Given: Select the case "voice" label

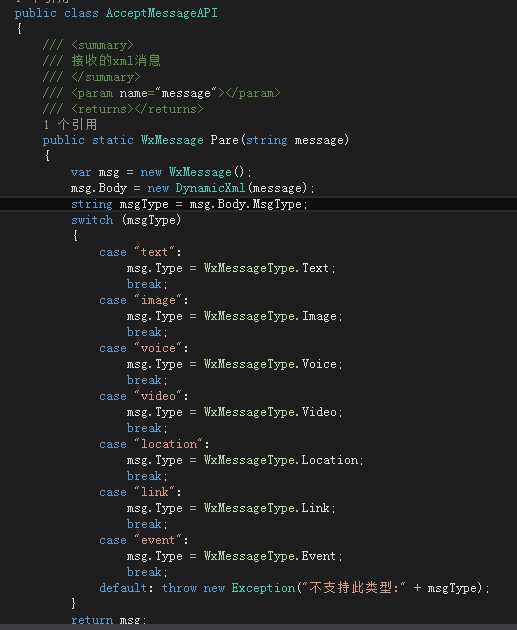Looking at the screenshot, I should (144, 348).
